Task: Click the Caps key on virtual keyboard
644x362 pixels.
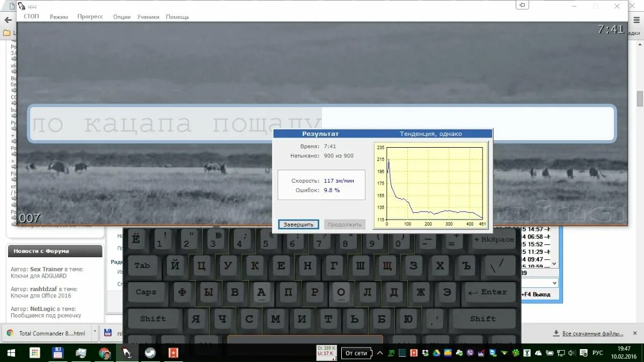Action: 147,292
